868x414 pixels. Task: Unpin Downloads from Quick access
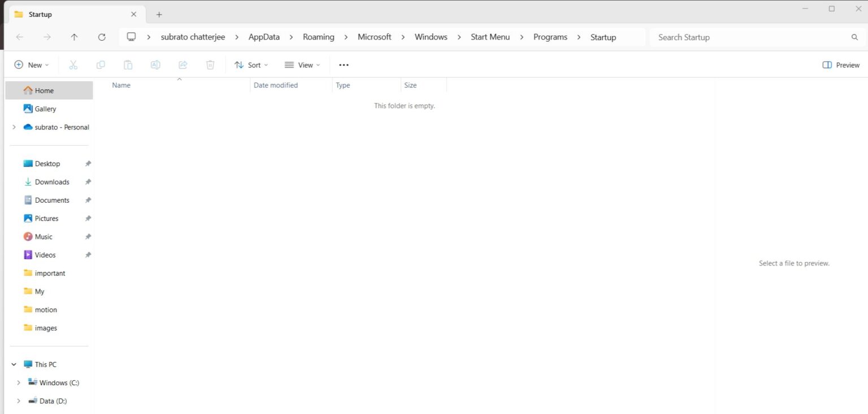[x=88, y=181]
